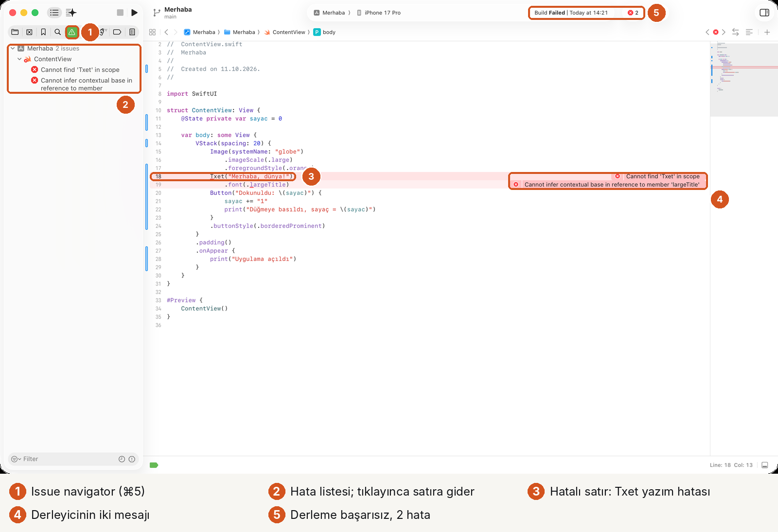Click the source control branch icon

(157, 13)
